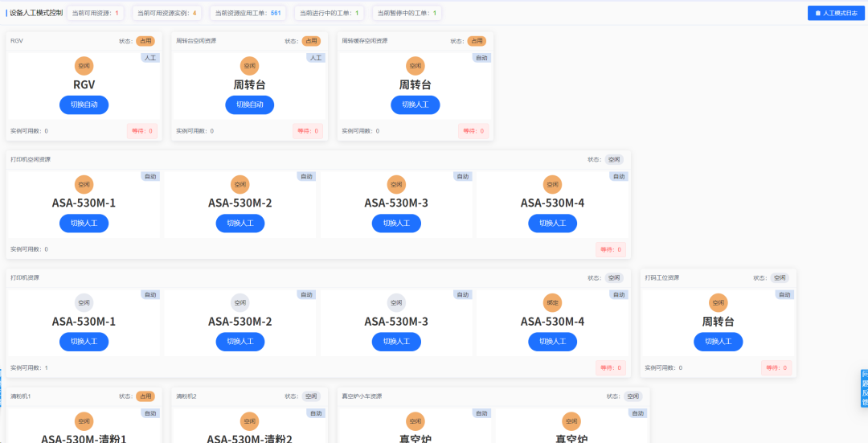
Task: Click the 当前暂停中的工单: 1 statistic chip
Action: 407,13
